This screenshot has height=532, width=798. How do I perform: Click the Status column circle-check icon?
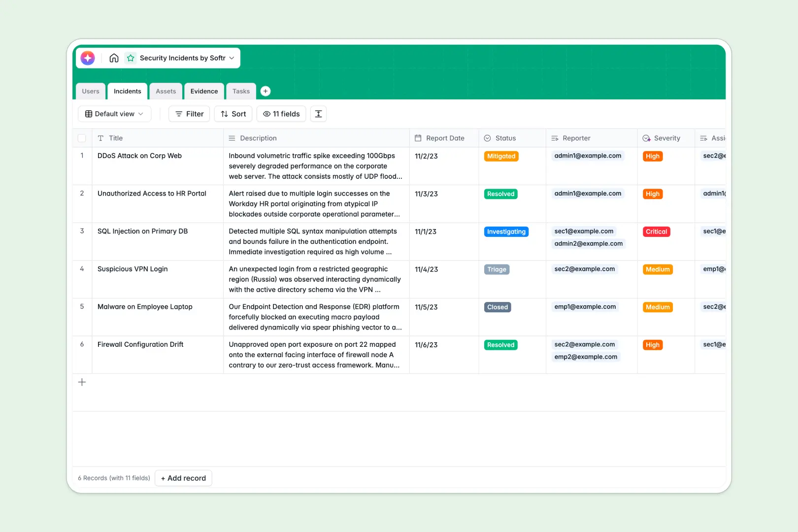click(487, 138)
